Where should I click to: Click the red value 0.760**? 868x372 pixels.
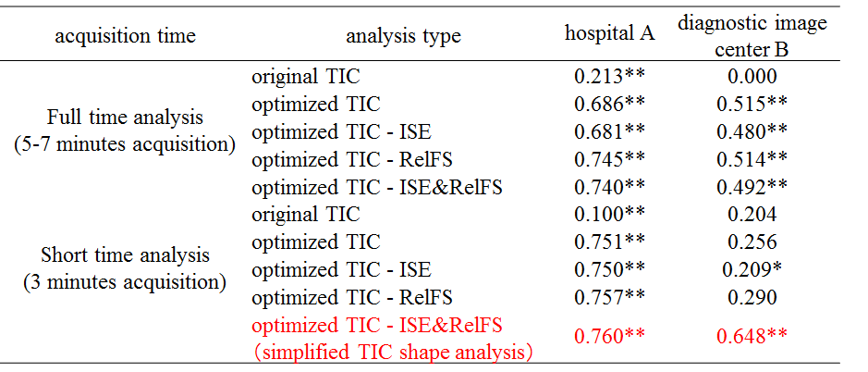point(609,334)
